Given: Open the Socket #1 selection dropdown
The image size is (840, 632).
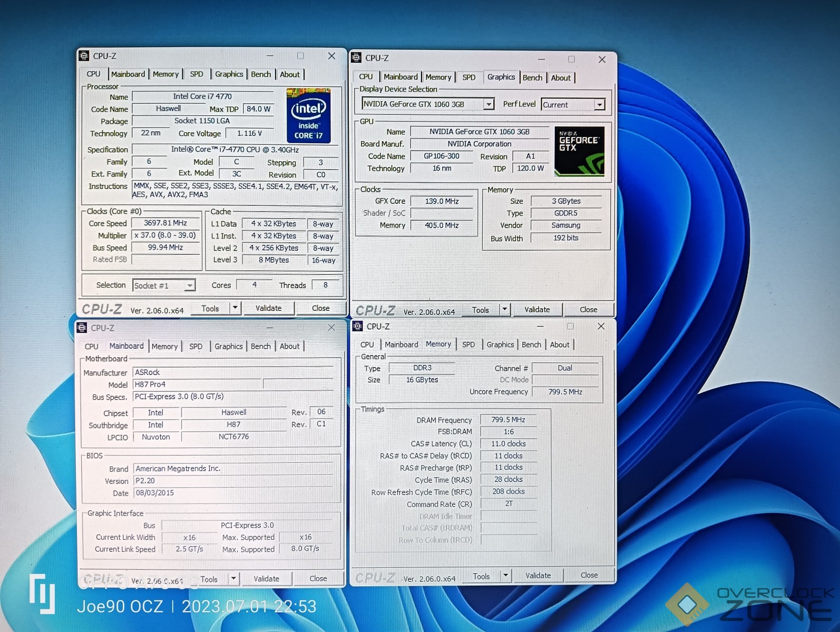Looking at the screenshot, I should click(189, 285).
